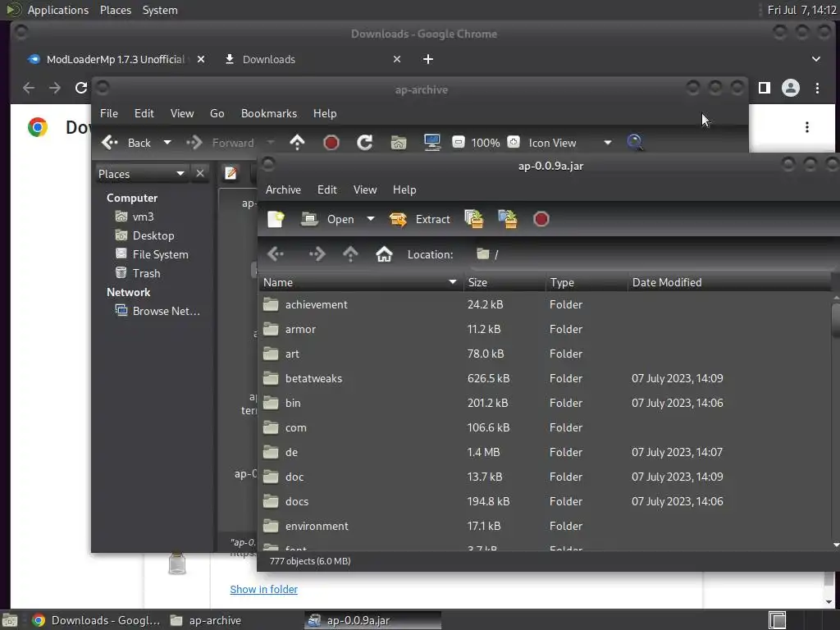Sort by Name column header

tap(361, 282)
